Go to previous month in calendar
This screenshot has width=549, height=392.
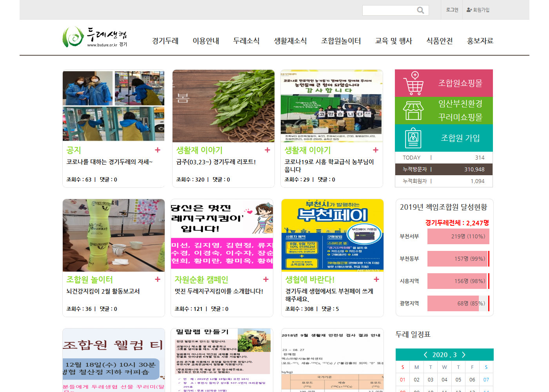tap(425, 355)
